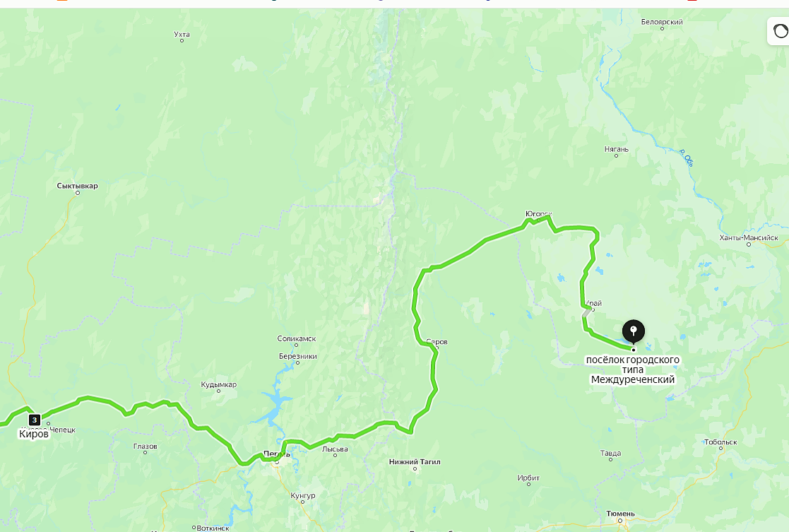This screenshot has width=789, height=532.
Task: Select waypoint 3 marker at Киров
Action: 34,420
